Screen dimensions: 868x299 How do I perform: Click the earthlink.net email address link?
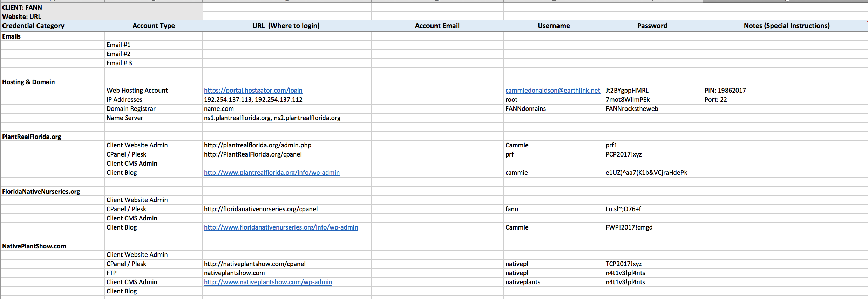point(552,91)
